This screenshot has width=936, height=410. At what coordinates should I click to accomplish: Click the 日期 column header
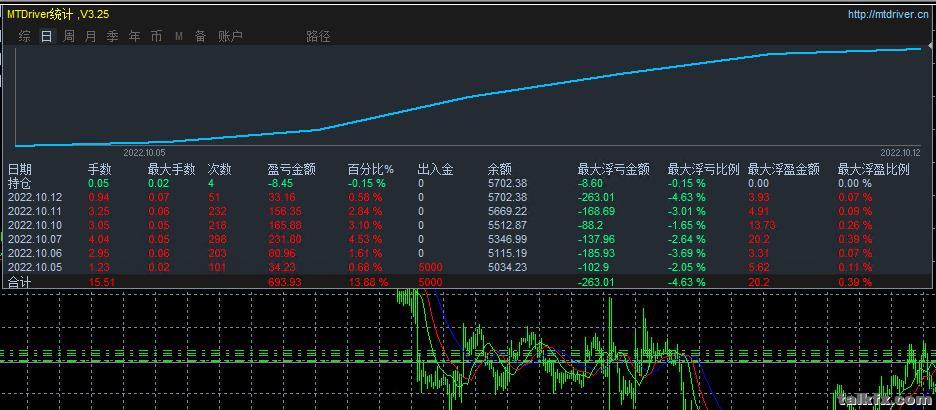tap(20, 170)
